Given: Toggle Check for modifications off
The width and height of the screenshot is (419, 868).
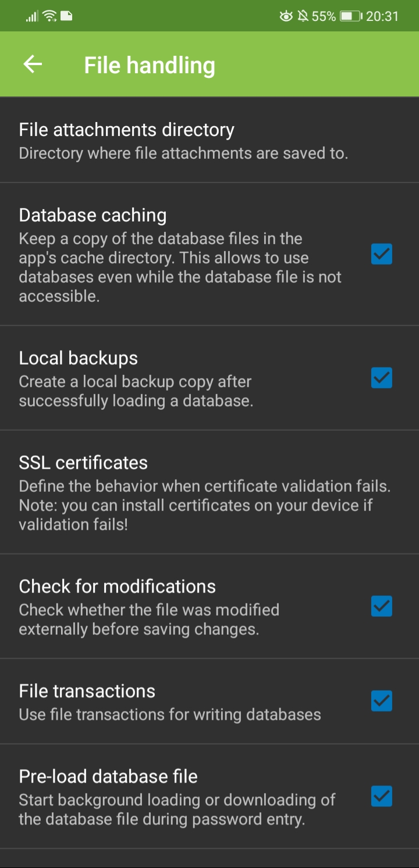Looking at the screenshot, I should point(381,606).
